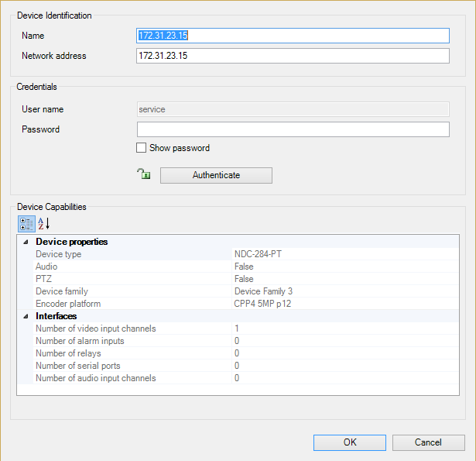Confirm with the OK button

tap(350, 442)
